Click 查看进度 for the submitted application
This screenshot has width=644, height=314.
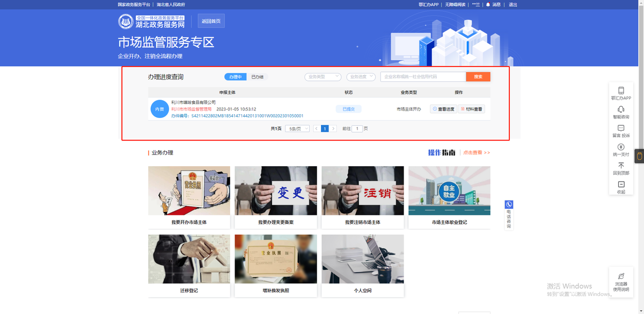pos(443,109)
